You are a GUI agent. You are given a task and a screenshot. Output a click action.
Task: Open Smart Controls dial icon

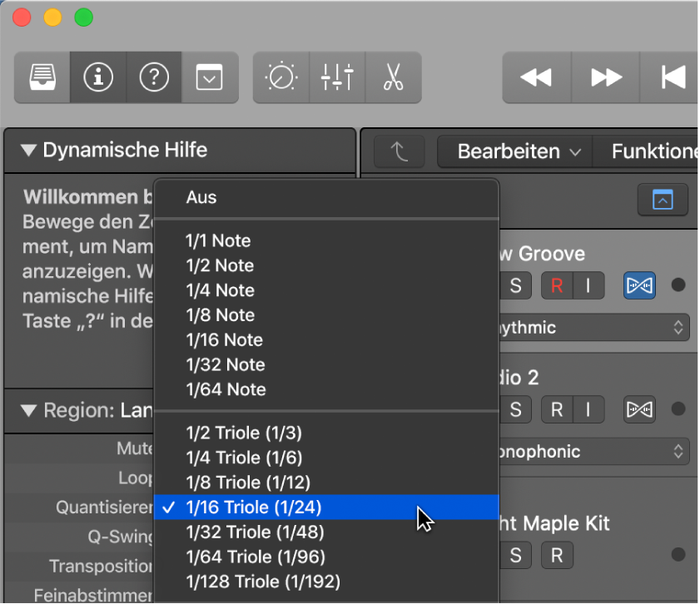click(280, 77)
